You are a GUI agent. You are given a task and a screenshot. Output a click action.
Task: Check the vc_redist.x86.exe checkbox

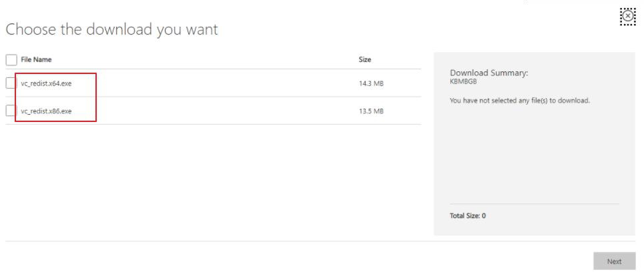(10, 111)
